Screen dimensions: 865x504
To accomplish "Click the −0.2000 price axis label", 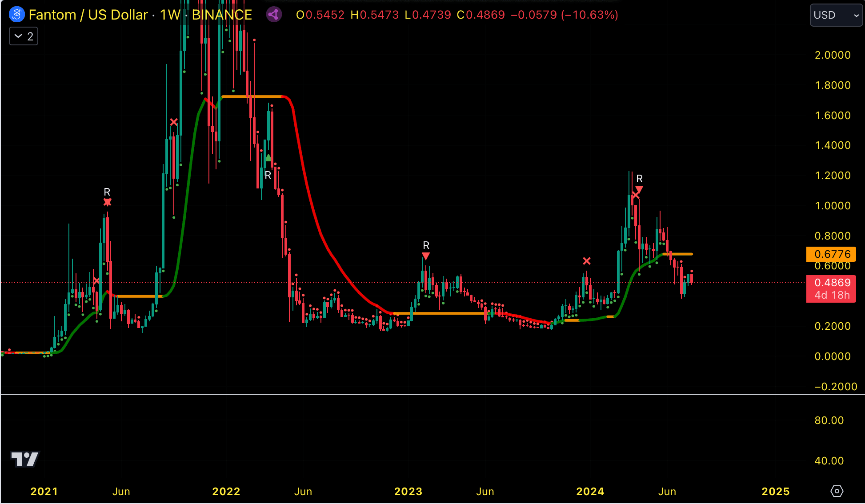I will pyautogui.click(x=835, y=387).
